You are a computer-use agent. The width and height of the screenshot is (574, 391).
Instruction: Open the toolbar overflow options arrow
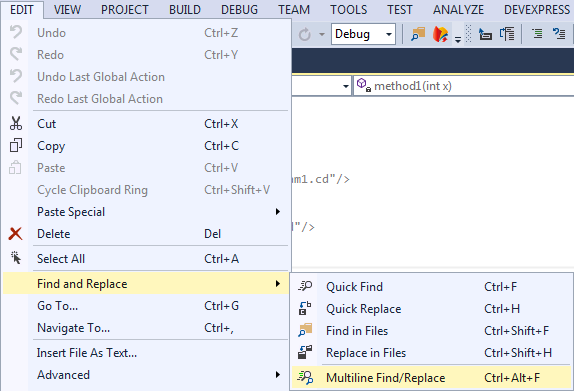(x=458, y=39)
